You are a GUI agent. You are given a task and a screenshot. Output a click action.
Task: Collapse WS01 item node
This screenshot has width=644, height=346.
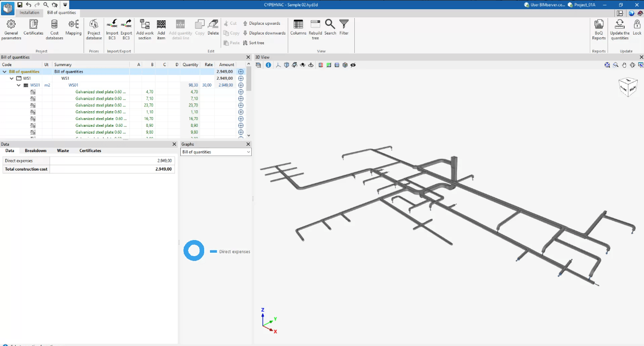(19, 85)
